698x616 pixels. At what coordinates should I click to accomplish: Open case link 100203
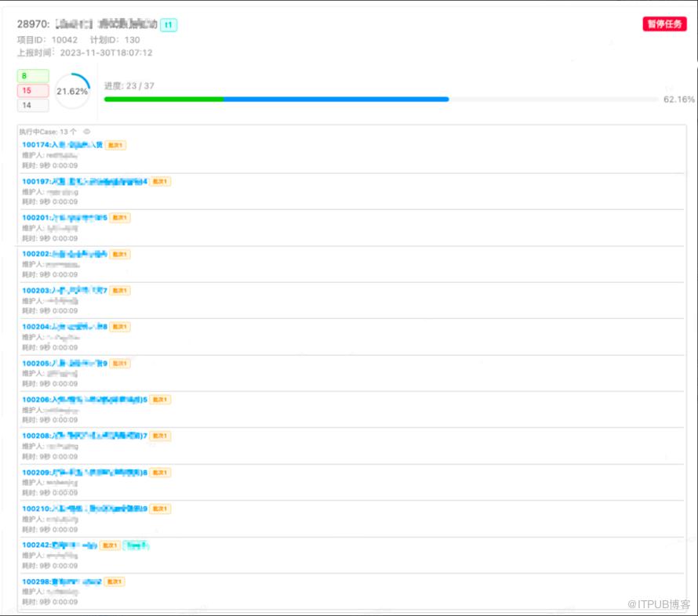(x=64, y=291)
